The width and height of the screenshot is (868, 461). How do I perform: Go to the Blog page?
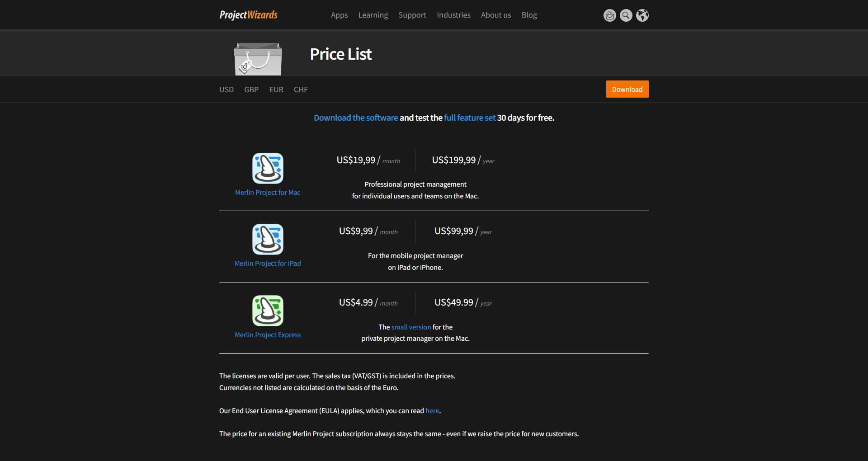(529, 15)
